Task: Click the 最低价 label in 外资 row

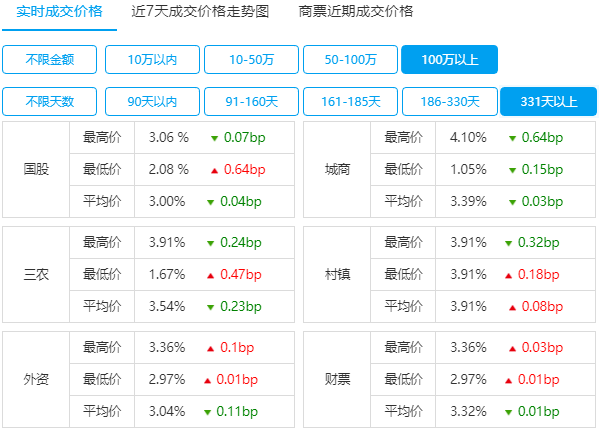Action: [x=102, y=380]
